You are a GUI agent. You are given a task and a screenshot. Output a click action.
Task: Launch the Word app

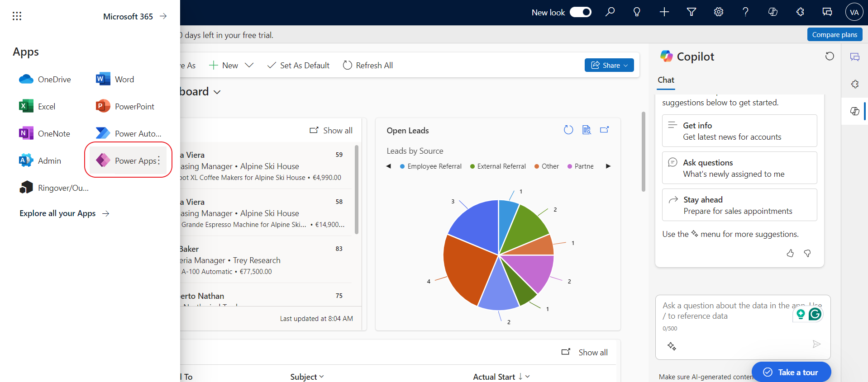115,80
